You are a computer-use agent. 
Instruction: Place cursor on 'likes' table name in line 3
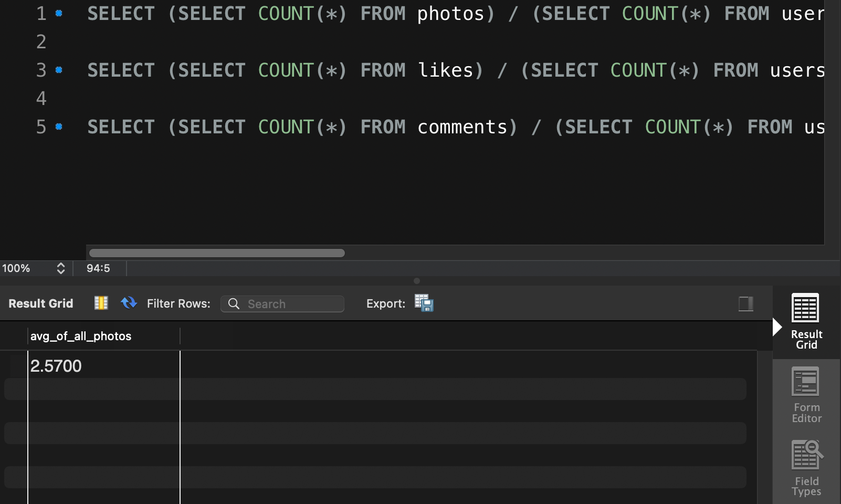[x=445, y=70]
